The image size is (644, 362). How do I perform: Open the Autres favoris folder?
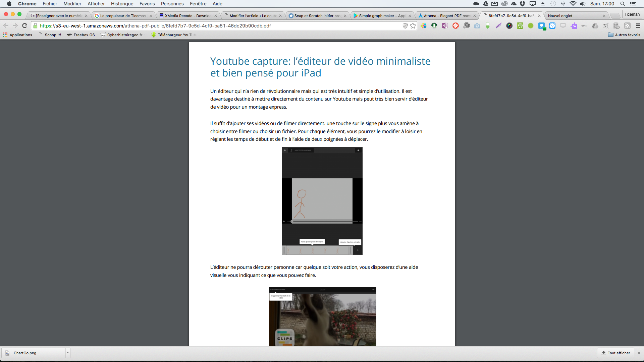[624, 35]
